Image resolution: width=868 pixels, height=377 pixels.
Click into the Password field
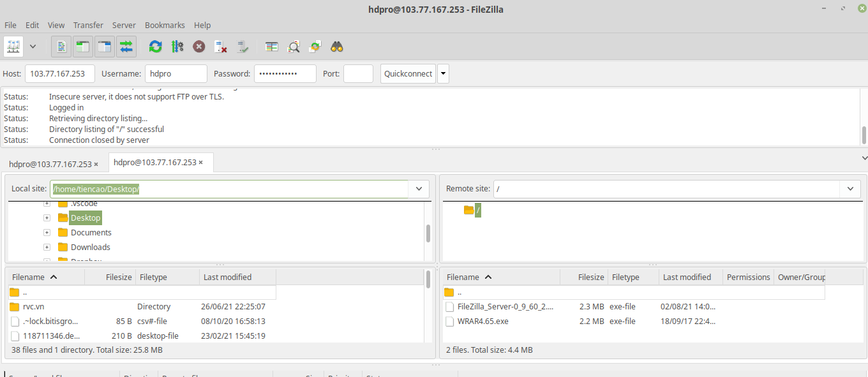(x=285, y=73)
